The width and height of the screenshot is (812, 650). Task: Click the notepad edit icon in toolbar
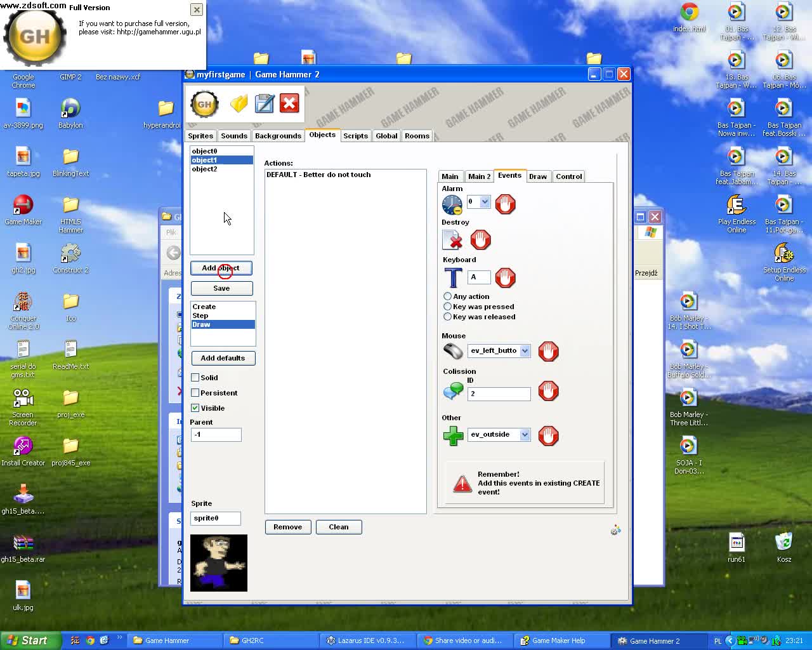tap(265, 103)
